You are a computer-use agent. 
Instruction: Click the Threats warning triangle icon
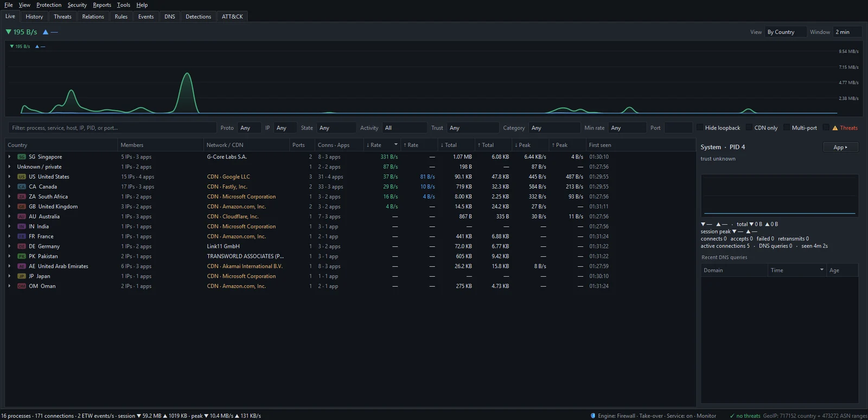click(835, 128)
